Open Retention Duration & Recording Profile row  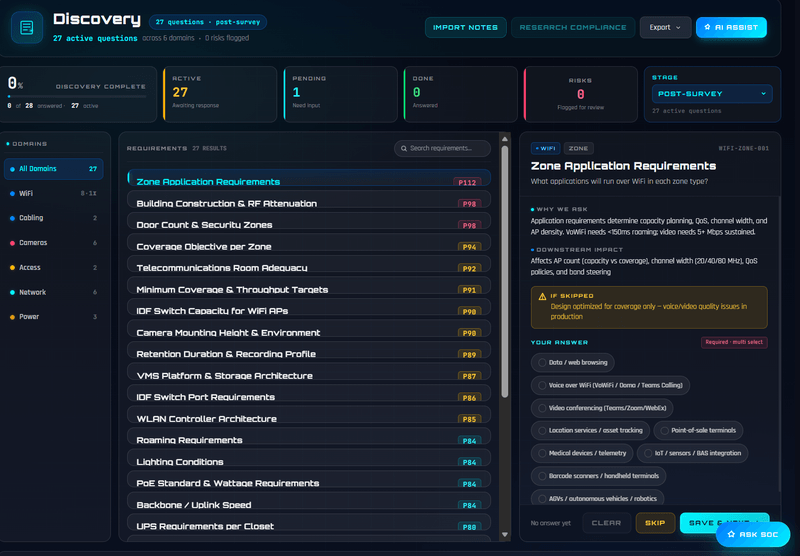tap(309, 350)
